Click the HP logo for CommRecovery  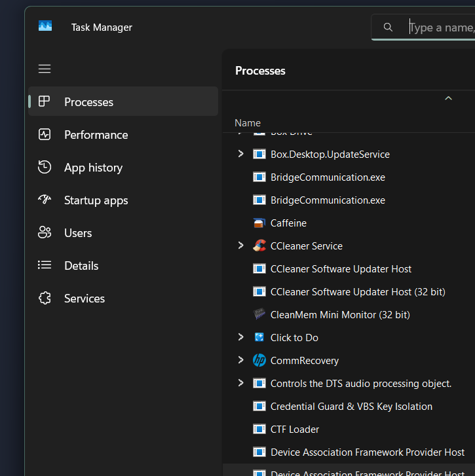tap(259, 360)
